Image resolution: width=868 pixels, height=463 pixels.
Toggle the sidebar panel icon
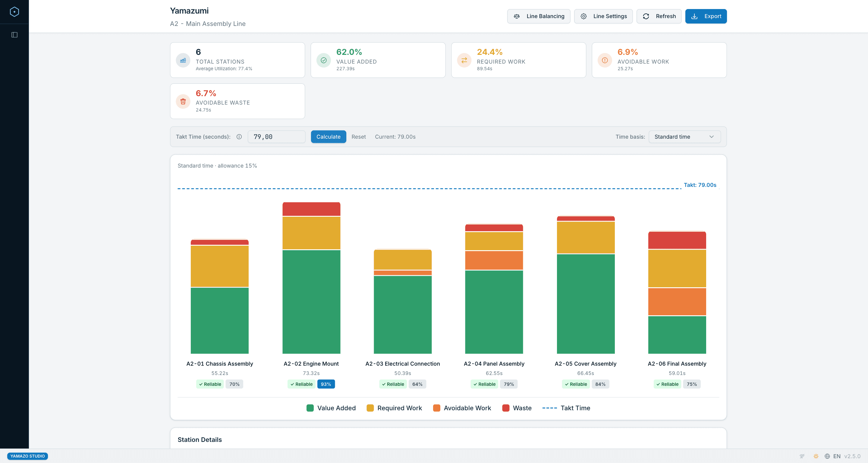pos(14,35)
